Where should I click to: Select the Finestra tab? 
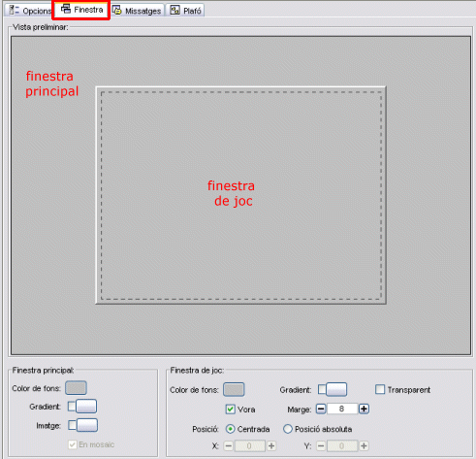click(x=81, y=10)
